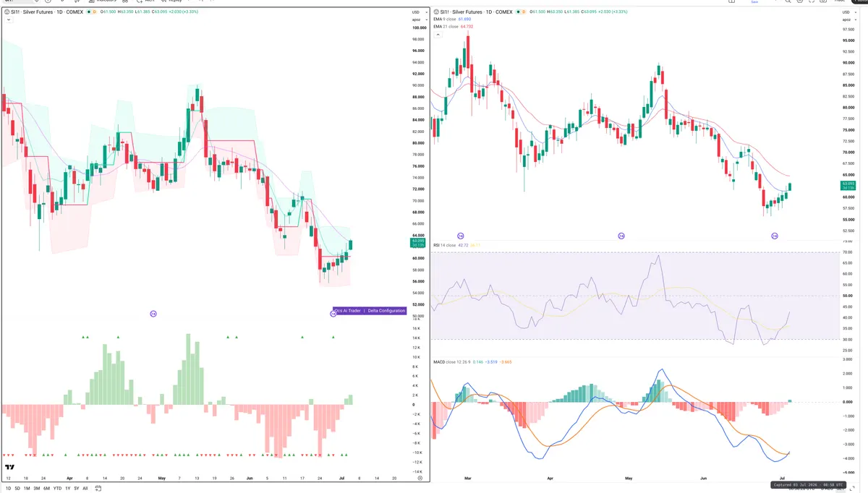
Task: Toggle the green market status dot in left legend
Action: 89,12
